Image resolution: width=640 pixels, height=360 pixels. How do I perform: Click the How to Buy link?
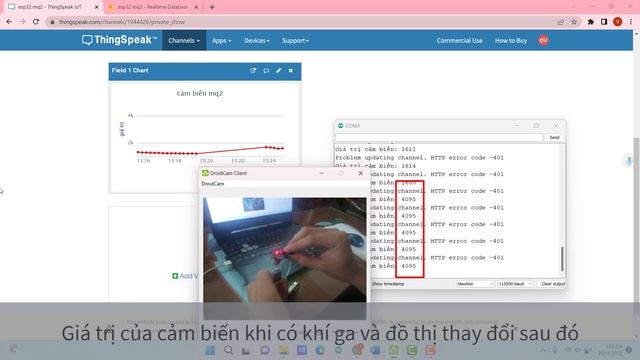(511, 40)
